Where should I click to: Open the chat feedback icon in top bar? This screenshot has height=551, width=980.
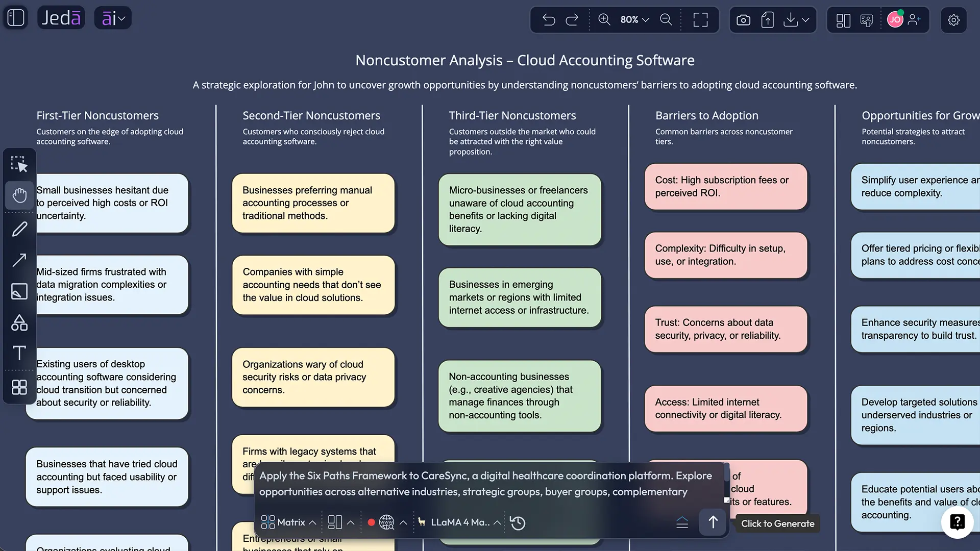tap(867, 20)
